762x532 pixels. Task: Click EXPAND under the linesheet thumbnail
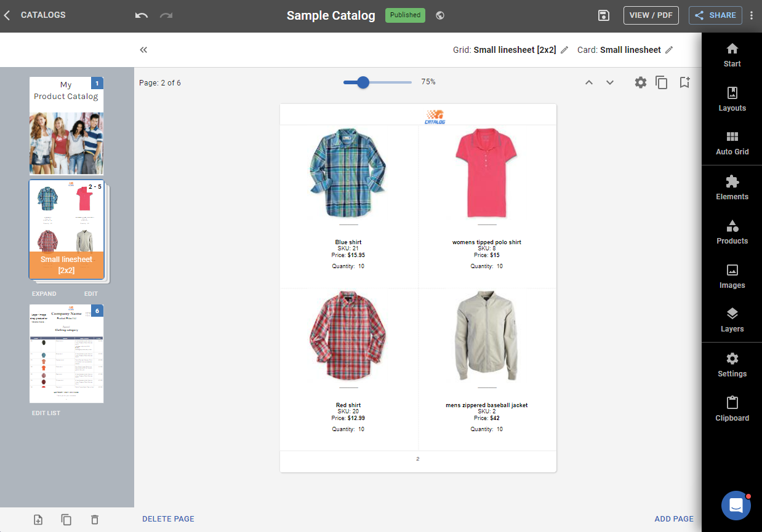(x=44, y=294)
